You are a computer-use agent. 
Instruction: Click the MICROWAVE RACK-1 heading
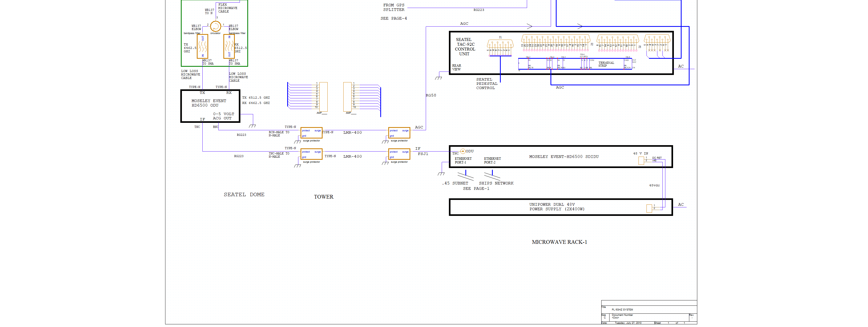559,242
